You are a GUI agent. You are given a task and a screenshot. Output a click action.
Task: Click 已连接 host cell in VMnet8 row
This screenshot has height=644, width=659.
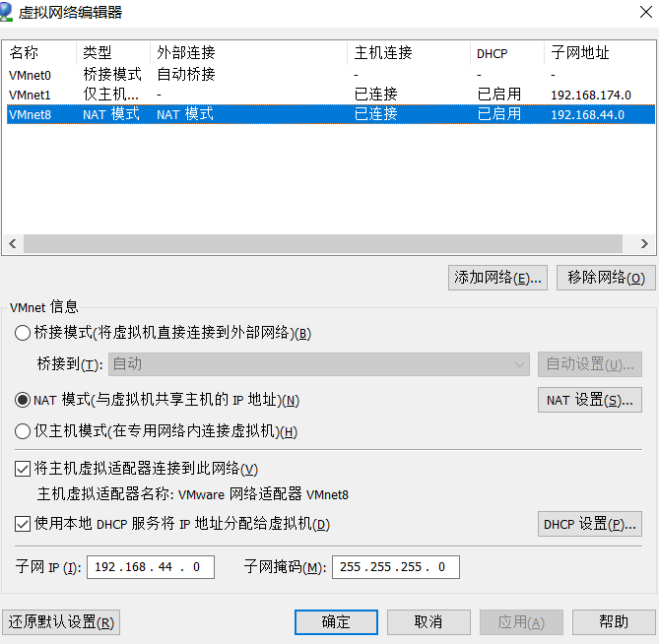point(375,114)
